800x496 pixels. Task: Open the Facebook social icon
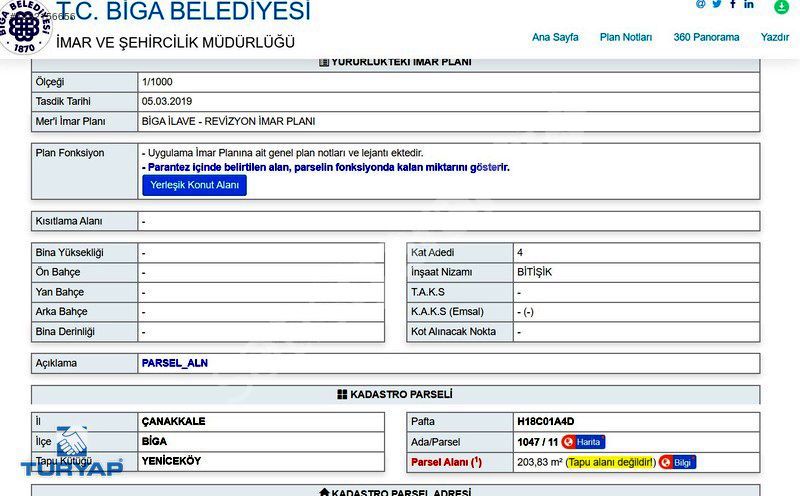click(733, 4)
